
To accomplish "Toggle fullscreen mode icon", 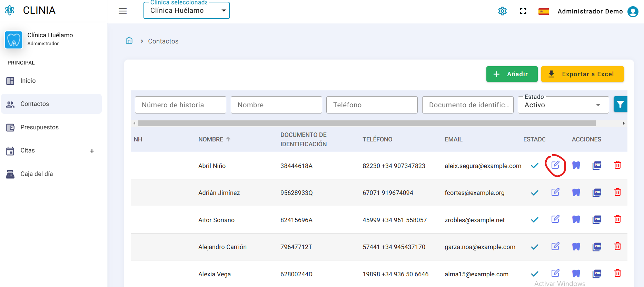I will (523, 11).
